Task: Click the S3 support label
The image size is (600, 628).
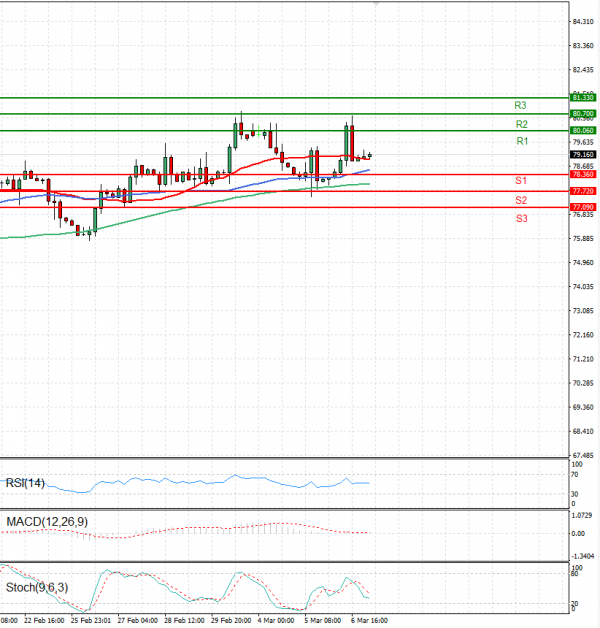Action: point(521,218)
